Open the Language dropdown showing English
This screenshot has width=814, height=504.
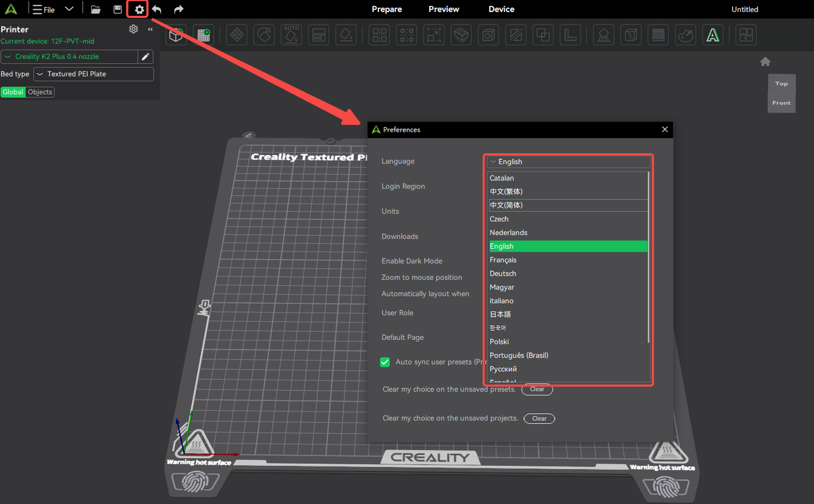pyautogui.click(x=569, y=162)
